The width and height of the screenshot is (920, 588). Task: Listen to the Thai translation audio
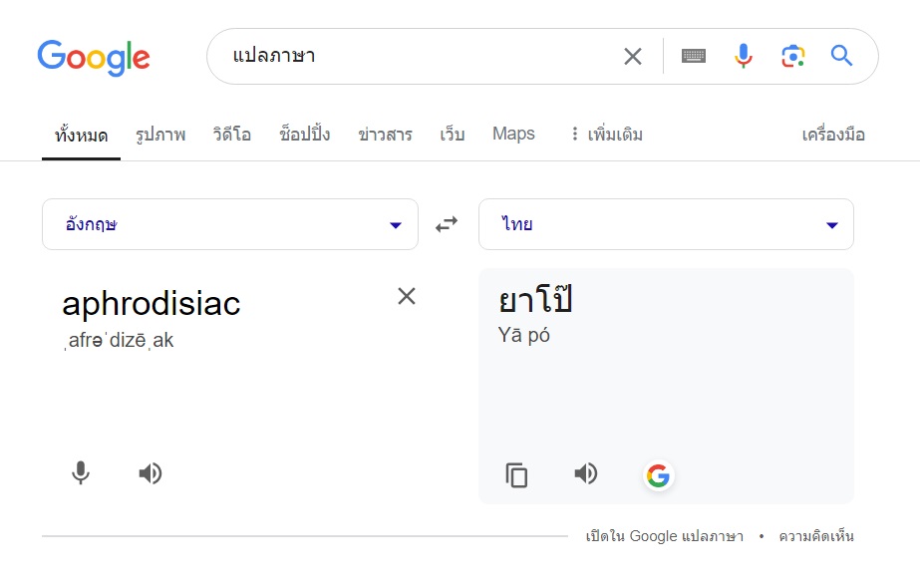[585, 473]
